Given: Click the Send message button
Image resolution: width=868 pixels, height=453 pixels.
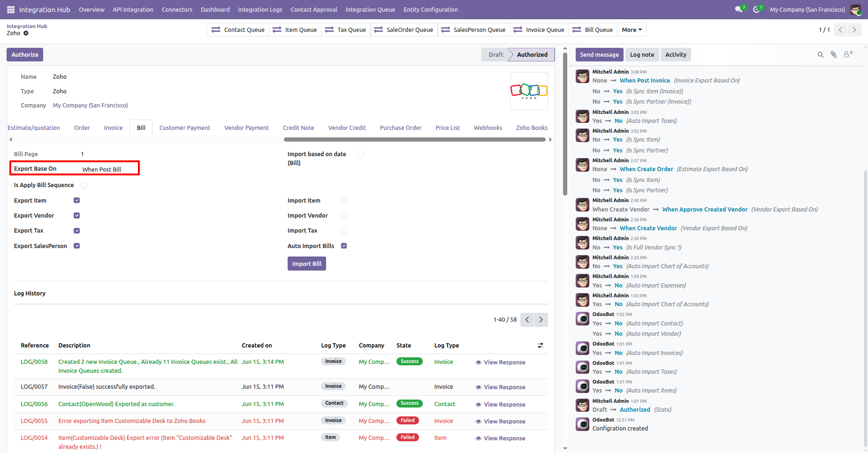Looking at the screenshot, I should tap(600, 55).
